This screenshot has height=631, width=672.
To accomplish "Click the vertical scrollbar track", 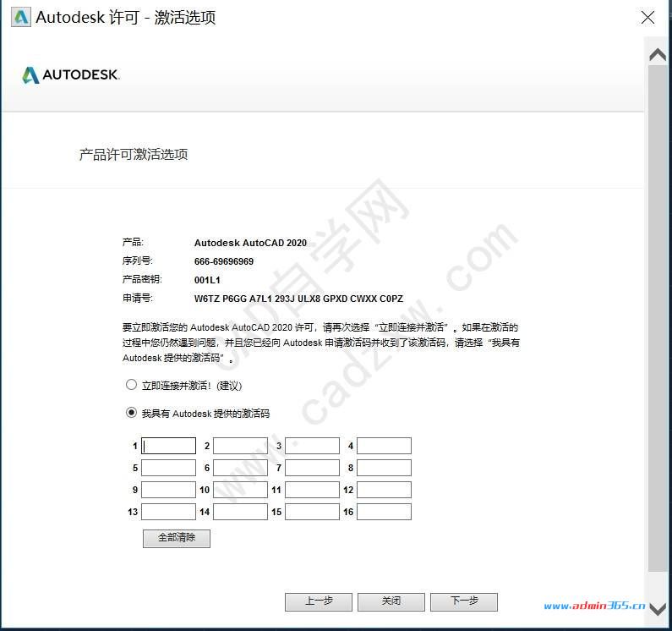I will click(658, 318).
